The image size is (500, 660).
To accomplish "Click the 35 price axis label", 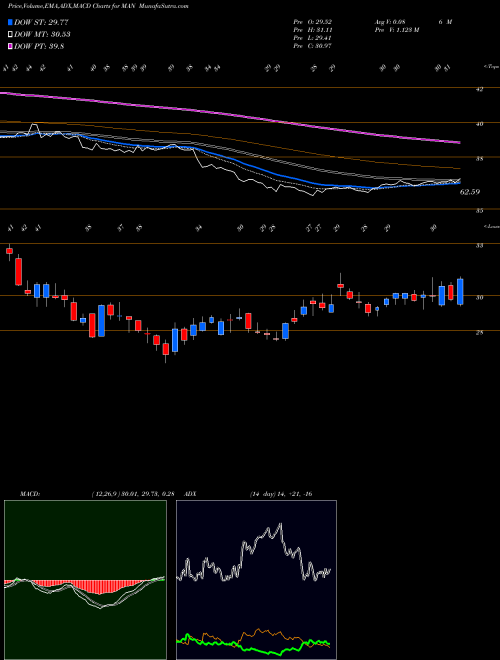I will click(479, 211).
